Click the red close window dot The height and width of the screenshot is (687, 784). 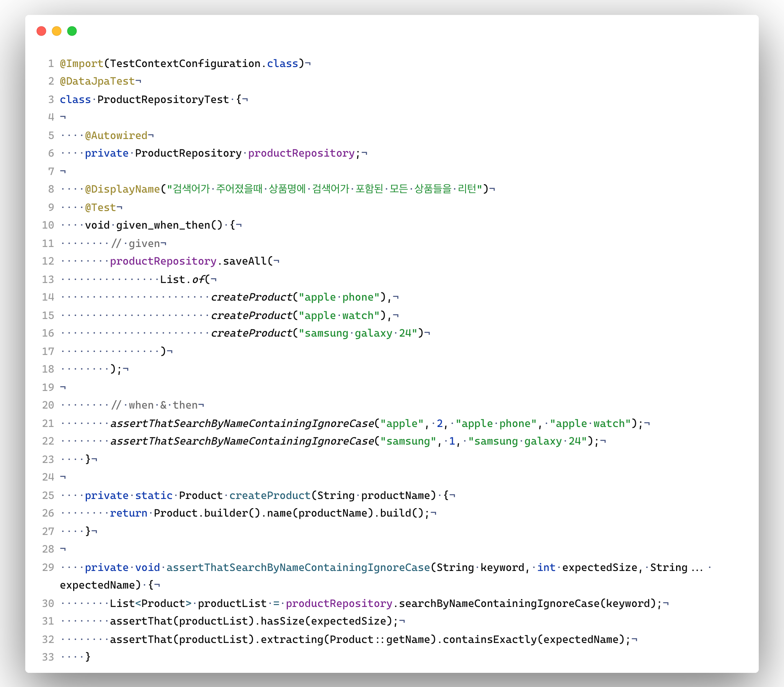point(41,31)
